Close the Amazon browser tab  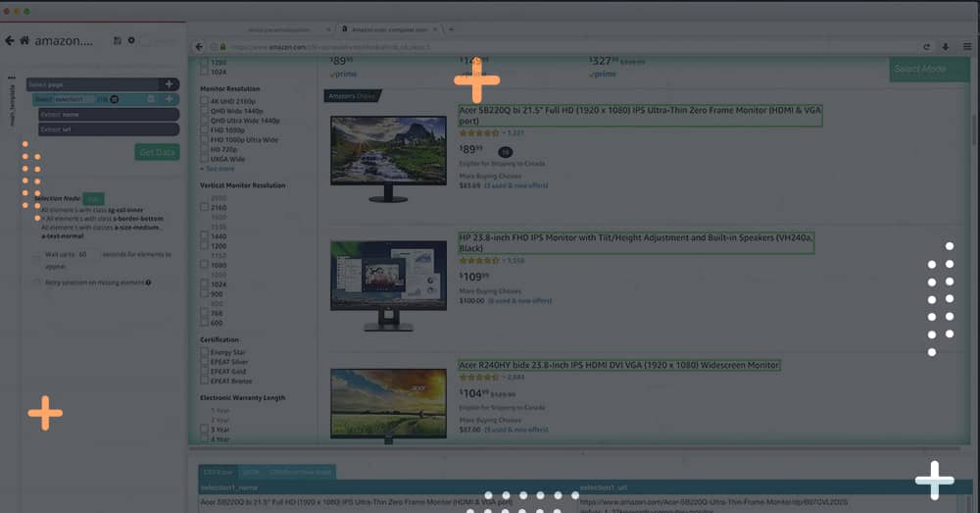(435, 29)
